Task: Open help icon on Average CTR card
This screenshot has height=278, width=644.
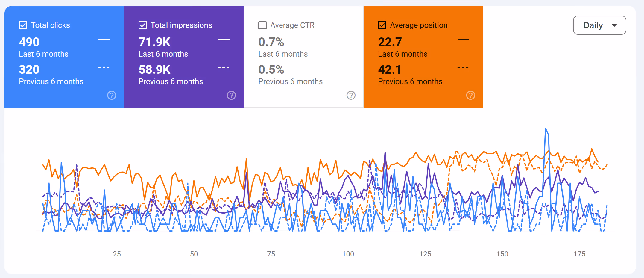Action: click(351, 95)
